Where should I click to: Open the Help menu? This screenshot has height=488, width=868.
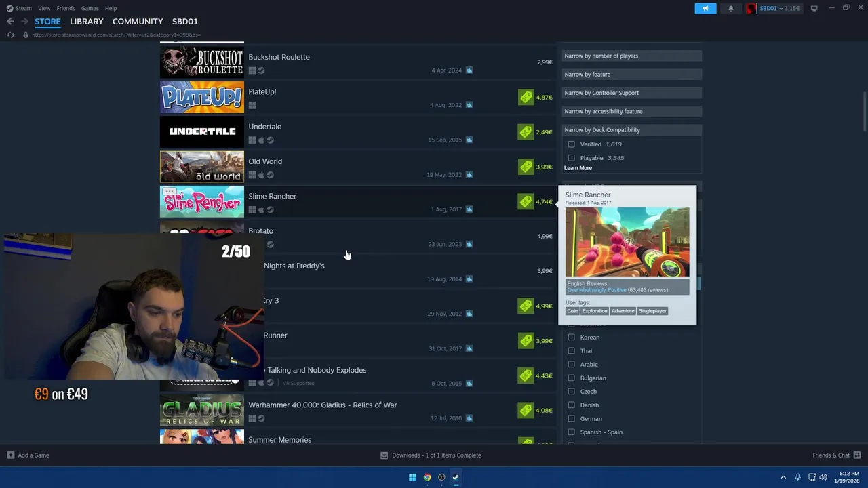pyautogui.click(x=111, y=8)
